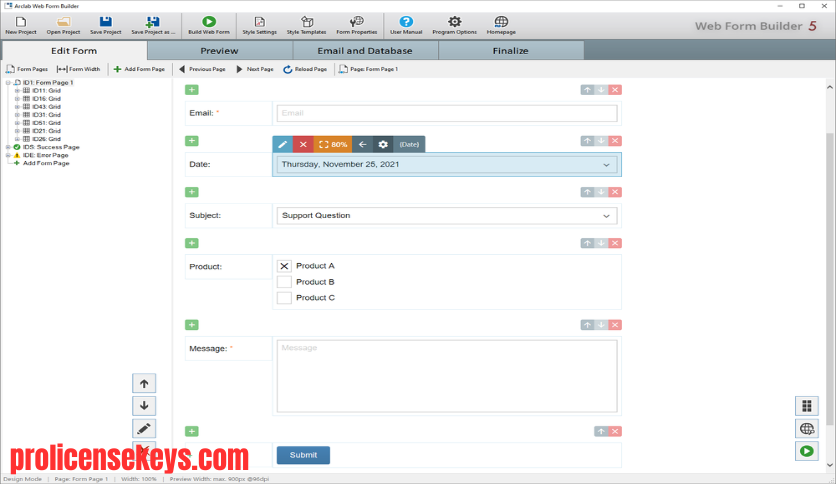The width and height of the screenshot is (836, 484).
Task: Delete the Message row with red X
Action: 615,325
